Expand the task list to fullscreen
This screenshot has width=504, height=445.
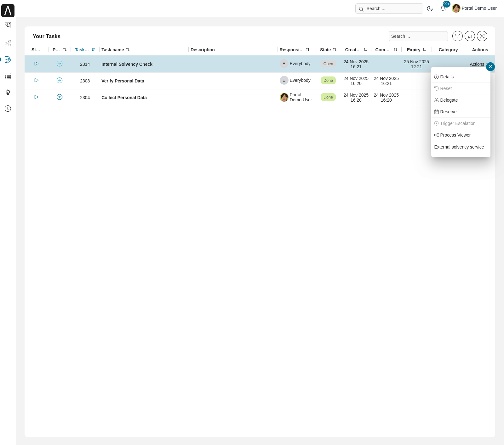(x=482, y=36)
